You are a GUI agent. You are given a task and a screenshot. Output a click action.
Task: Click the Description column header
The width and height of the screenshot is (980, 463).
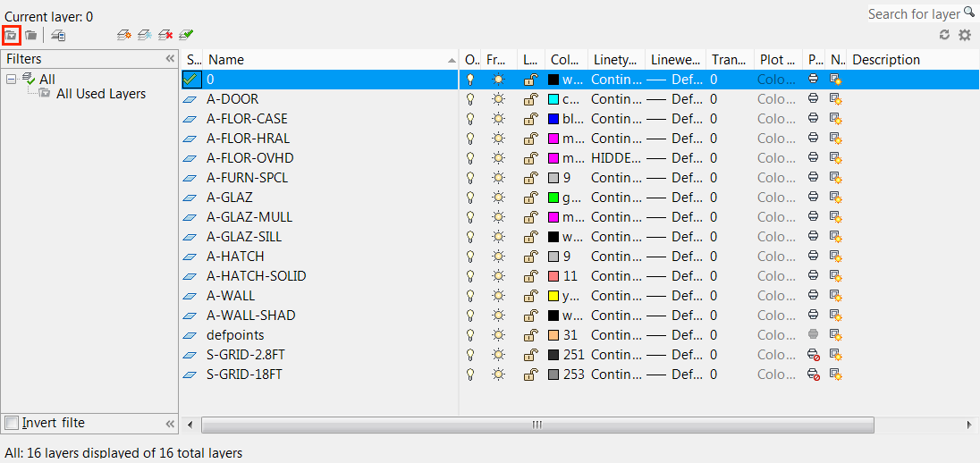pos(885,60)
